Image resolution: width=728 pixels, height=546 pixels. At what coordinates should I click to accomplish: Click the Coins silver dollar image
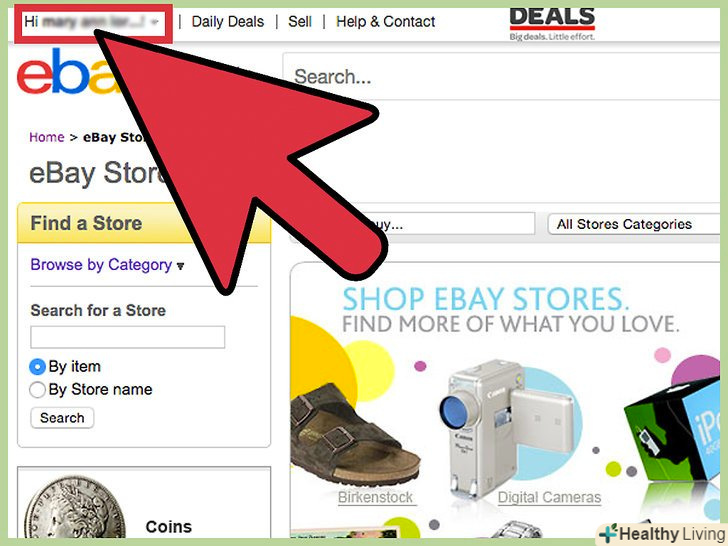point(74,508)
